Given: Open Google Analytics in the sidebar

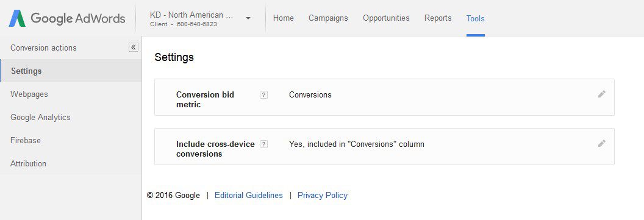Looking at the screenshot, I should pyautogui.click(x=41, y=118).
